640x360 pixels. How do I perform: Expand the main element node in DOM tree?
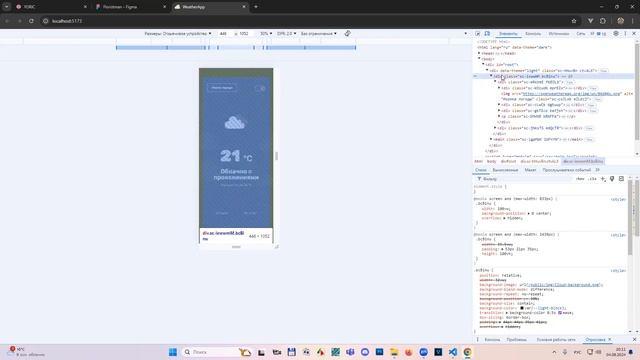tap(491, 139)
